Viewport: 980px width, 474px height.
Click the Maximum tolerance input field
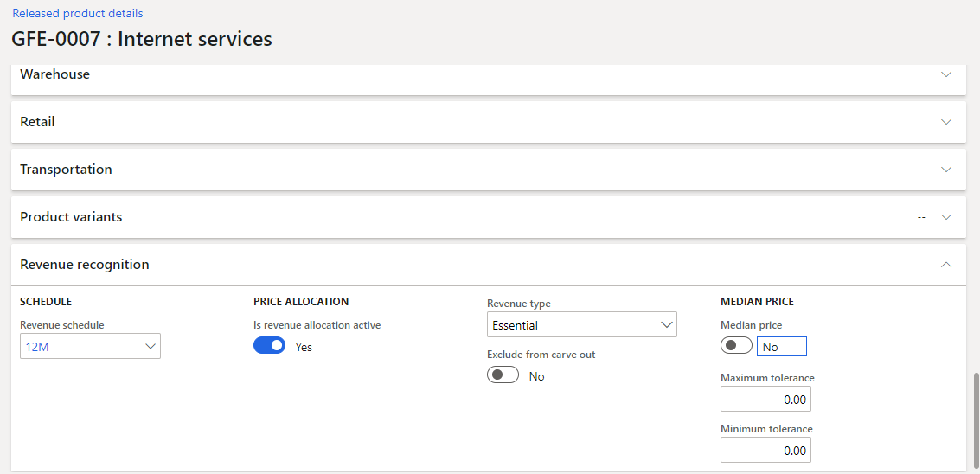tap(765, 400)
